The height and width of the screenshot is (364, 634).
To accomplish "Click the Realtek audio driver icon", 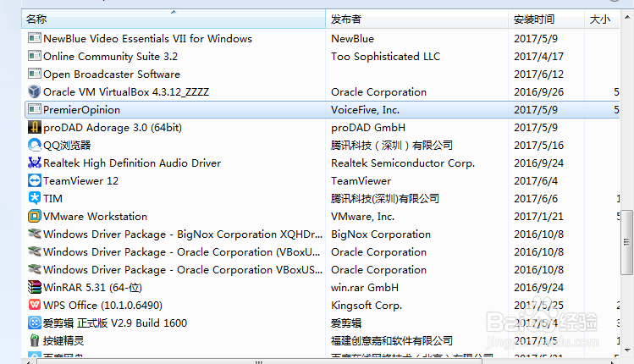I will click(35, 163).
